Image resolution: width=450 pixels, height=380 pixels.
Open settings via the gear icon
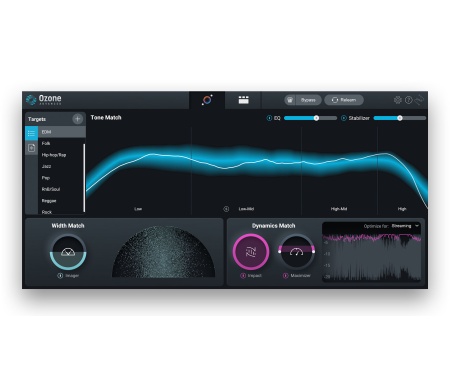(x=398, y=100)
